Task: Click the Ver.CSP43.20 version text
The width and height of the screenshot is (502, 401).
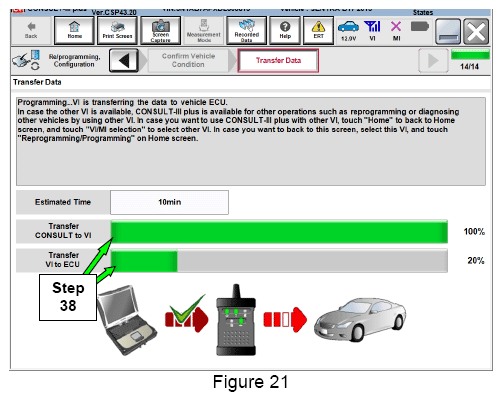Action: pos(114,12)
